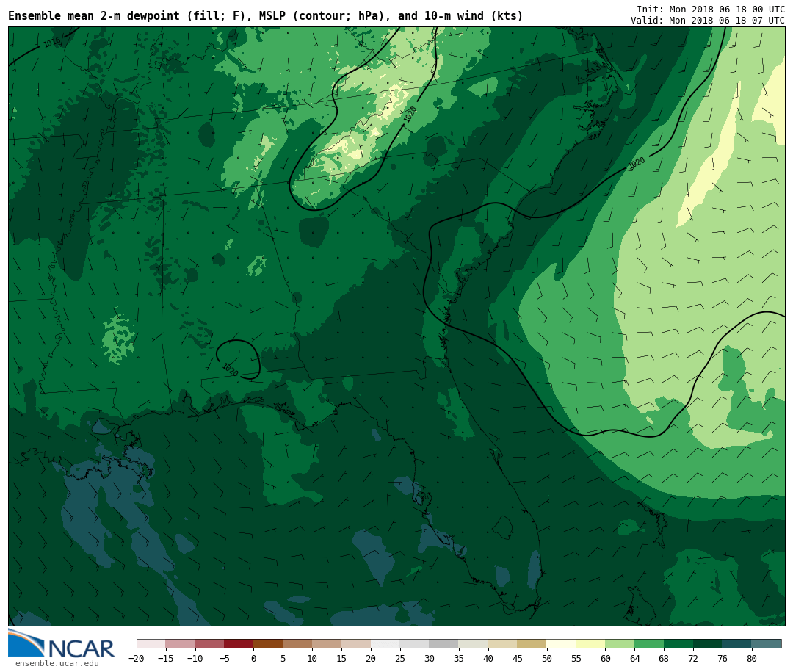Click the map title about ensemble mean dewpoint
The width and height of the screenshot is (793, 672).
pyautogui.click(x=265, y=16)
